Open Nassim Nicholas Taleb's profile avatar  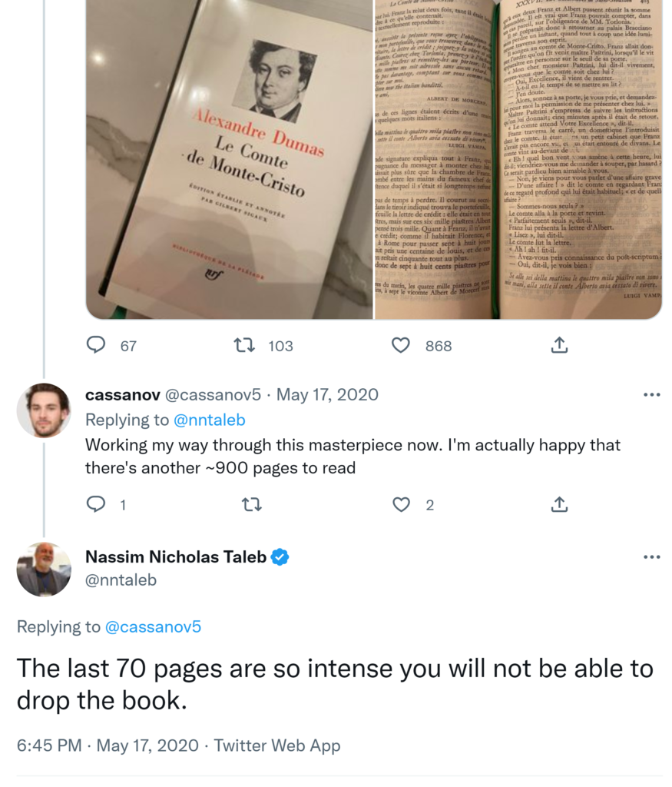click(x=44, y=569)
